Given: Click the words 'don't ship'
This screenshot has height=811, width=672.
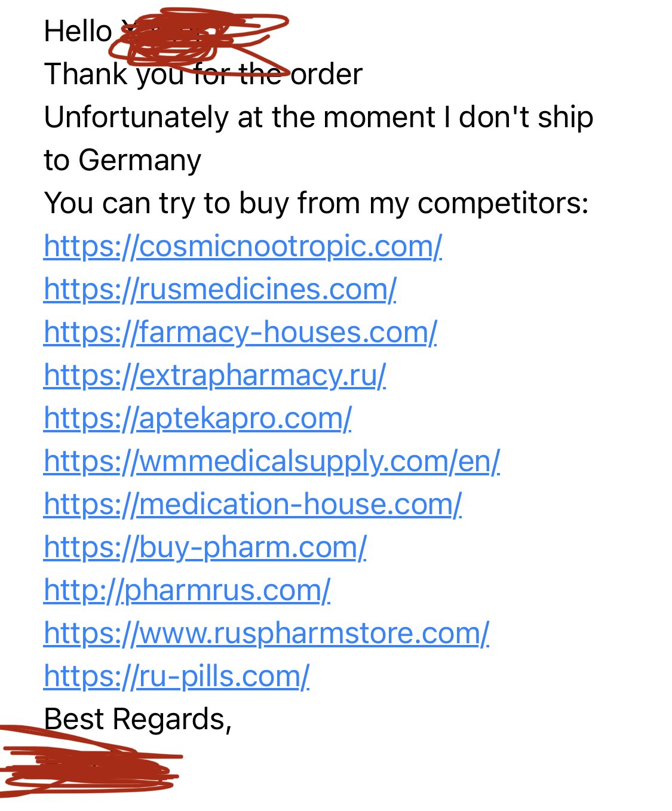Looking at the screenshot, I should [526, 117].
